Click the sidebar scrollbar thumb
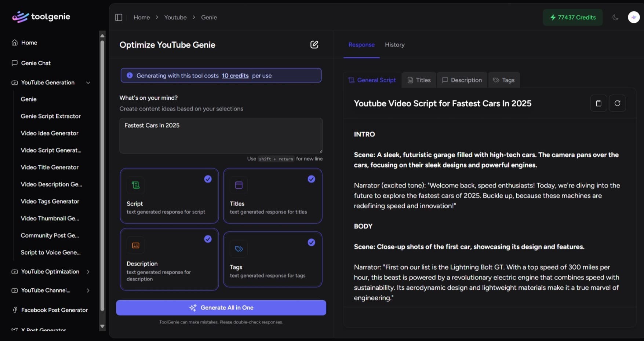This screenshot has width=644, height=341. (x=102, y=176)
